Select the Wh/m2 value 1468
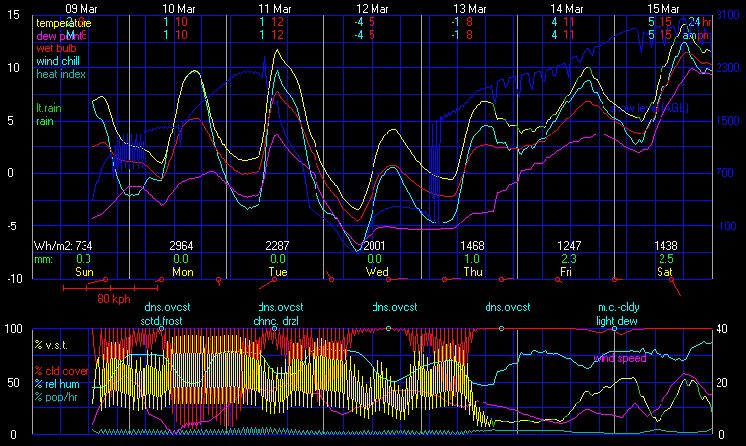Image resolution: width=746 pixels, height=446 pixels. click(x=472, y=246)
